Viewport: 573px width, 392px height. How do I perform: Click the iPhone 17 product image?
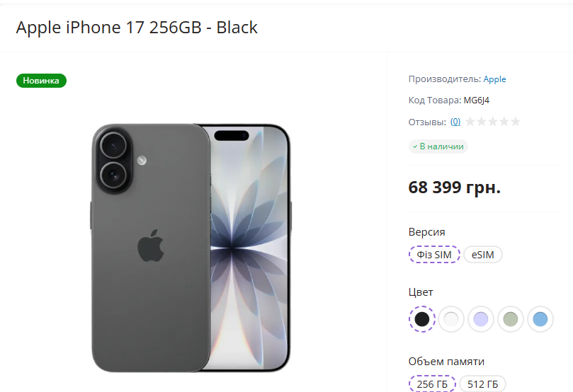(x=191, y=248)
